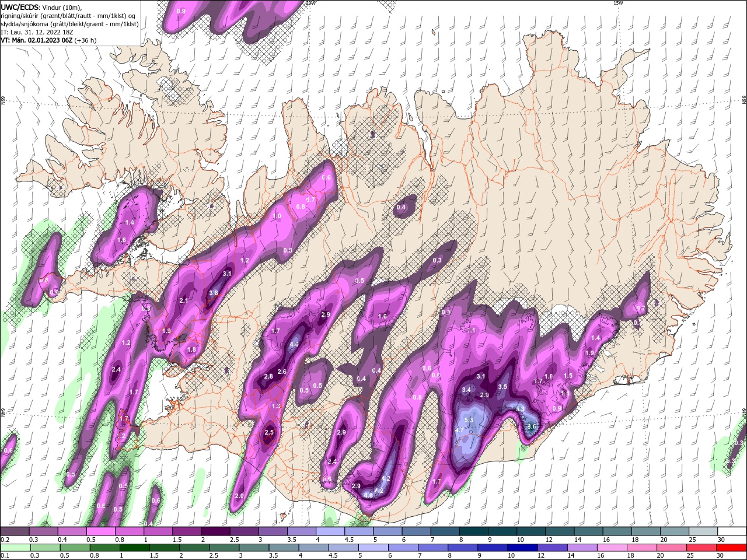747x560 pixels.
Task: Click the 15W longitude label
Action: click(x=618, y=3)
